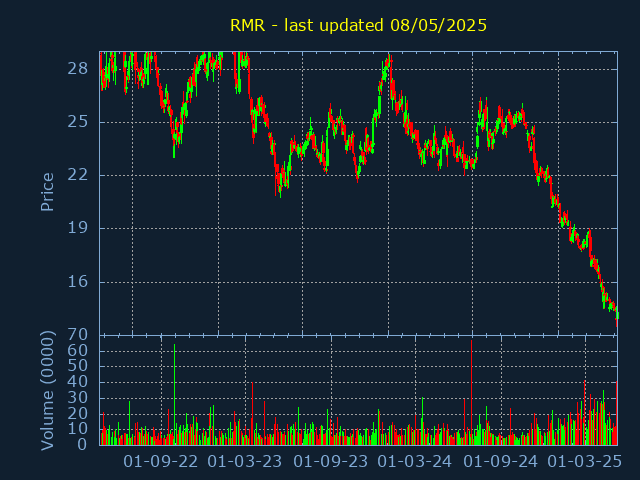The width and height of the screenshot is (640, 480).
Task: Click volume axis value 0
Action: [x=82, y=444]
